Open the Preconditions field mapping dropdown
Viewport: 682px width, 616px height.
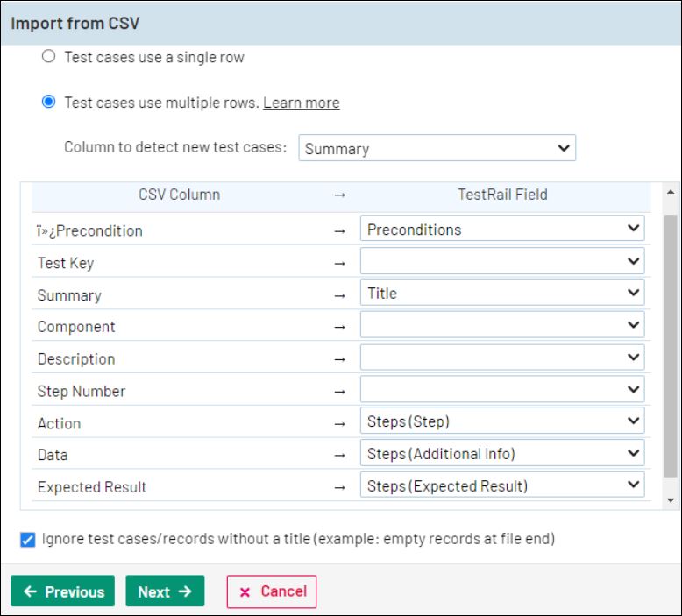[501, 230]
